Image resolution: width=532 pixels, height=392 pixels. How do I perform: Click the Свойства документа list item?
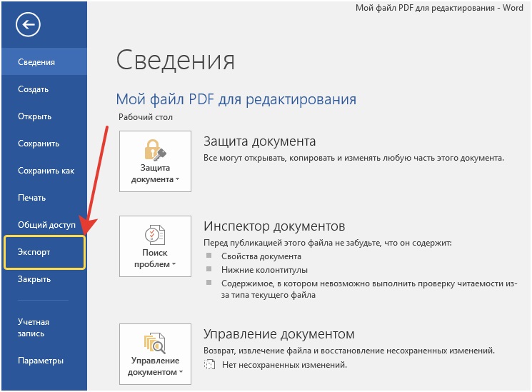click(x=261, y=256)
